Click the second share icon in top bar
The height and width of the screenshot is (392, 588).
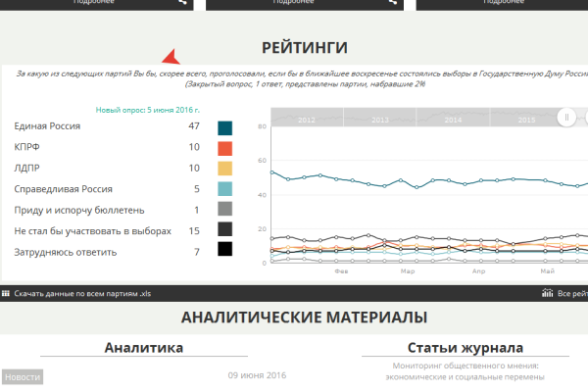393,2
